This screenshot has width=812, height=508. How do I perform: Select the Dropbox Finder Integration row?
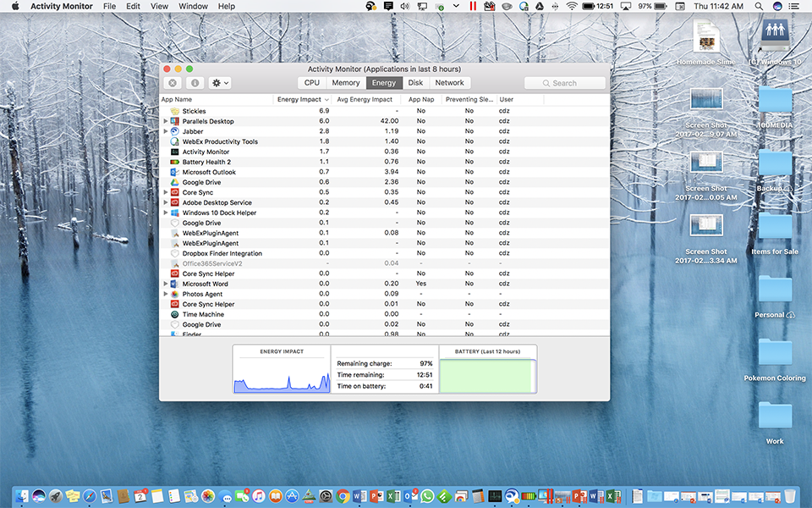pyautogui.click(x=384, y=253)
